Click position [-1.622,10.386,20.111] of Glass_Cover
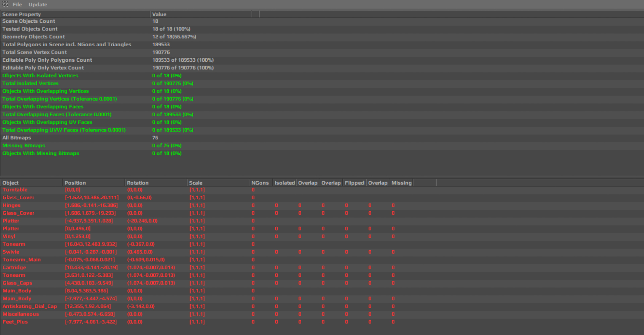Viewport: 644px width, 335px height. (92, 197)
